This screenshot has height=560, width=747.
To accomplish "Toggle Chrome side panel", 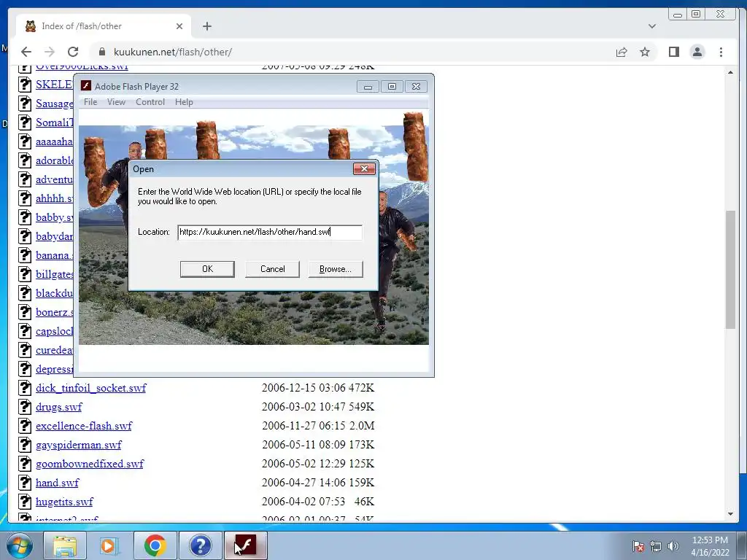I will pyautogui.click(x=673, y=52).
